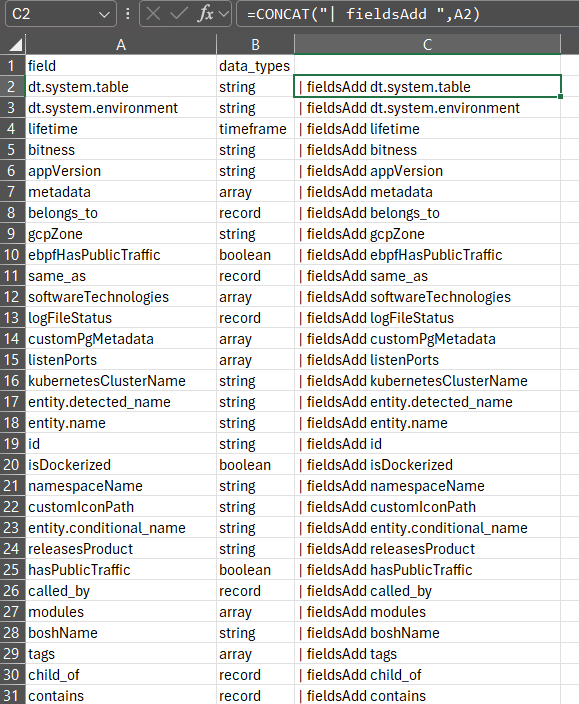This screenshot has width=579, height=704.
Task: Select column C header
Action: pos(427,44)
